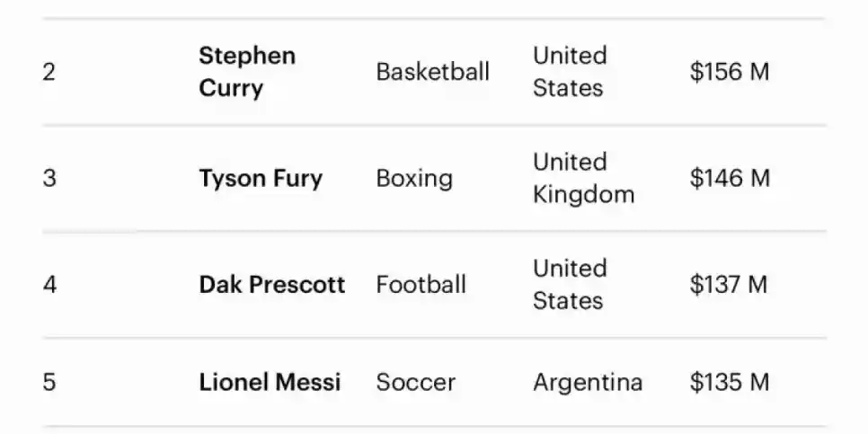This screenshot has height=434, width=868.
Task: Select the Boxing sport cell
Action: (414, 178)
